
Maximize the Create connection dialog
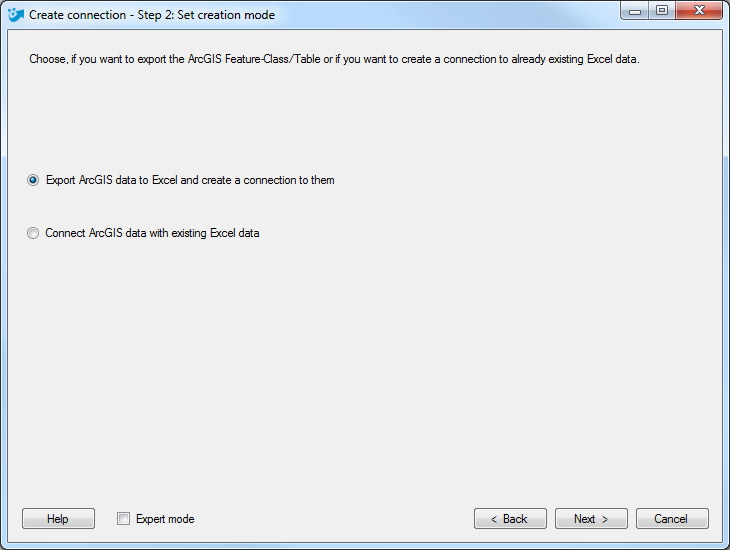coord(662,10)
